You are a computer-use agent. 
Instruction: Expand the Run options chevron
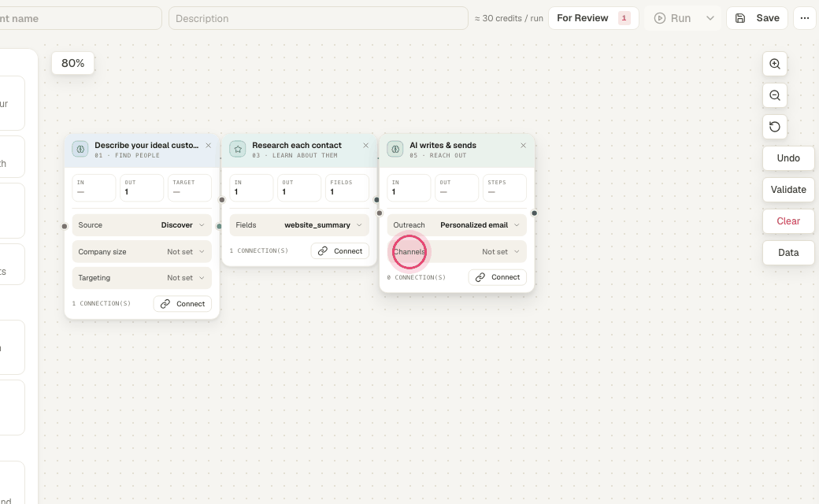710,18
